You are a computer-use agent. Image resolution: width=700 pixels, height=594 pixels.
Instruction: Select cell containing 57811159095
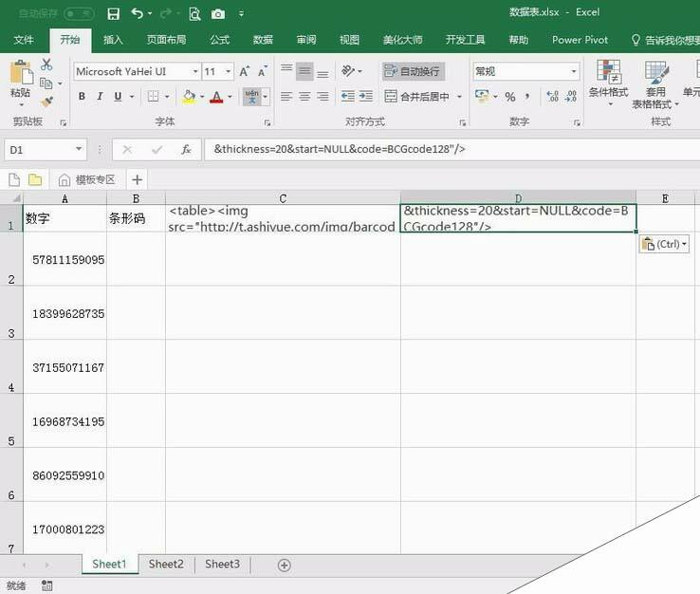tap(65, 259)
